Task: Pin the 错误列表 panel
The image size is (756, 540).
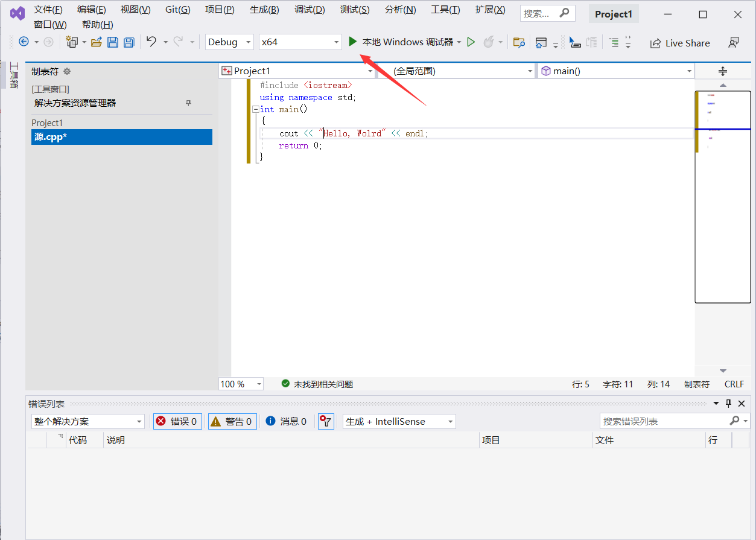Action: pos(728,403)
